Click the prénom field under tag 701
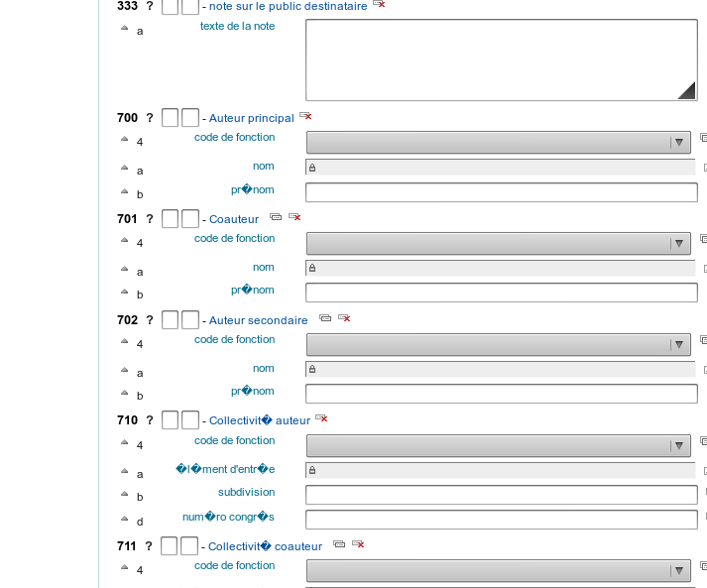This screenshot has height=588, width=707. click(501, 293)
